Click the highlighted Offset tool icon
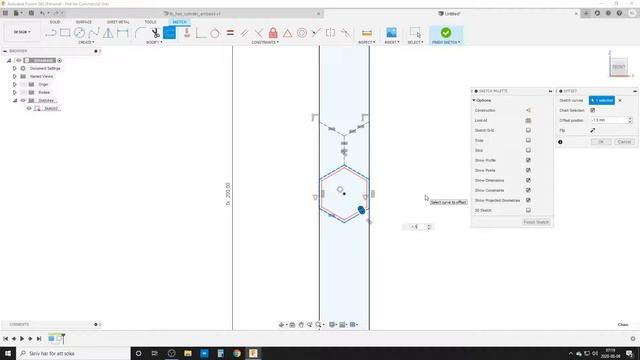This screenshot has height=360, width=640. [169, 33]
